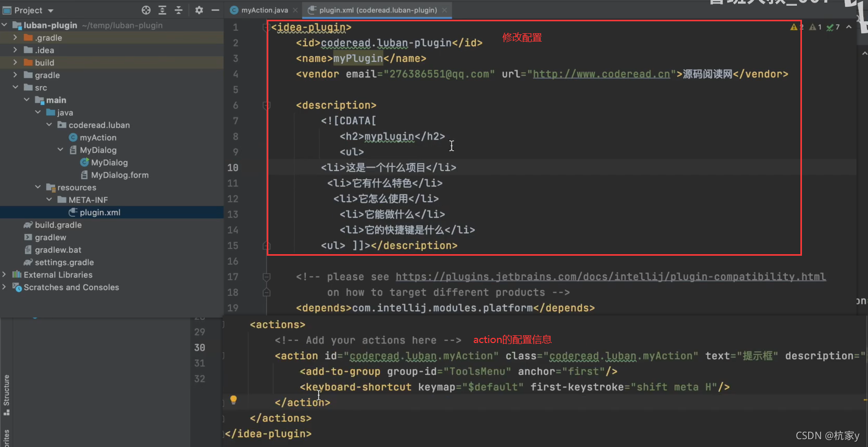
Task: Collapse the resources folder
Action: (x=38, y=187)
